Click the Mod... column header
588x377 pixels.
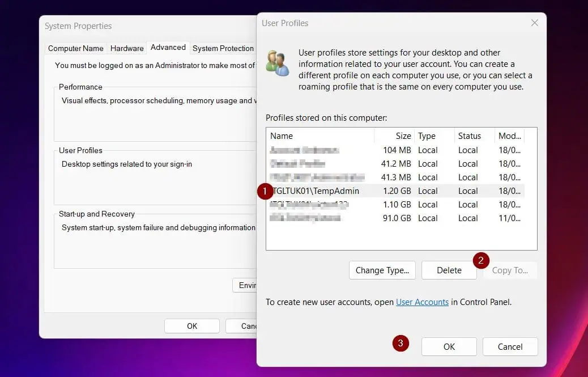point(509,136)
